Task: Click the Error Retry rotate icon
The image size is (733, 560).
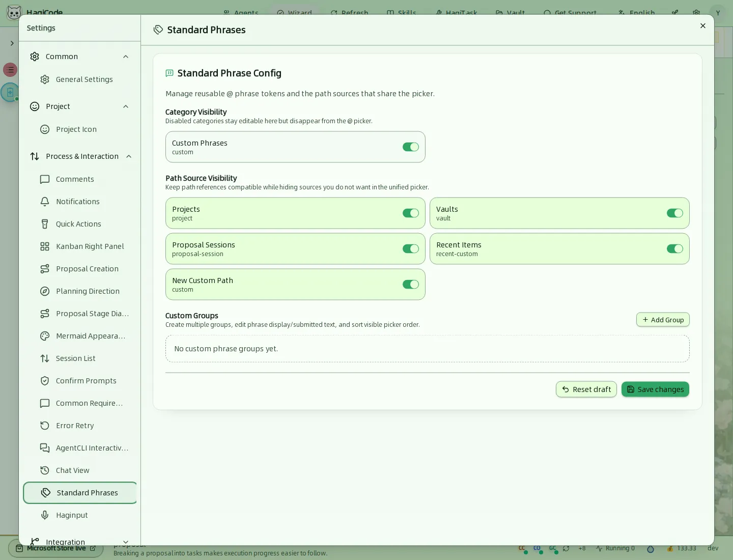Action: click(45, 426)
